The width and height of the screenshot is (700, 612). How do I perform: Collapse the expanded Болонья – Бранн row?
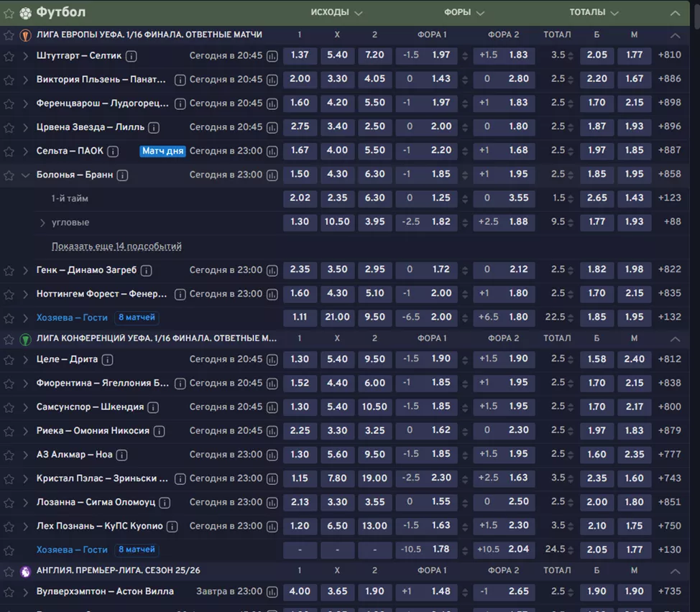(x=26, y=175)
